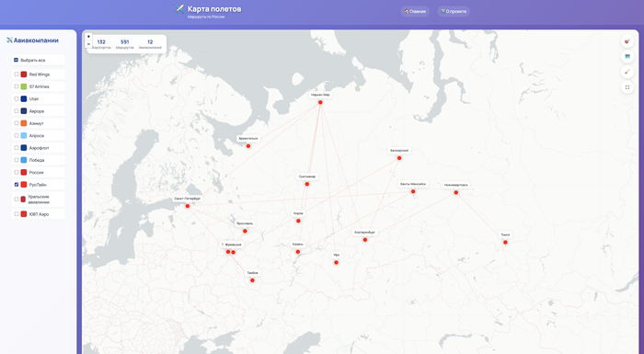The width and height of the screenshot is (644, 354).
Task: Click the Аэрофлот airline name
Action: (x=39, y=148)
